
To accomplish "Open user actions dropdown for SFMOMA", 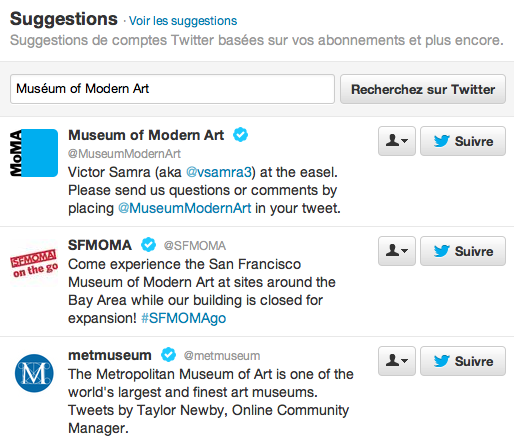I will tap(397, 251).
